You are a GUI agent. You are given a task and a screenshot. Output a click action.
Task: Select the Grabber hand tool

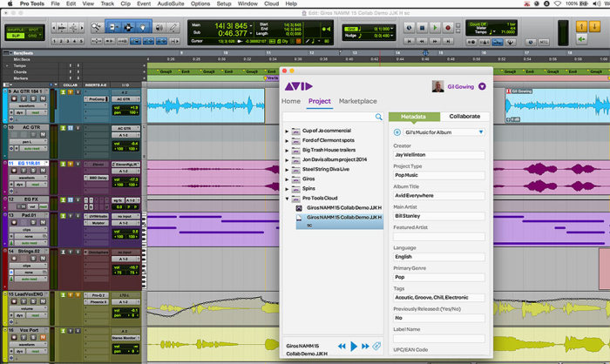click(x=143, y=27)
